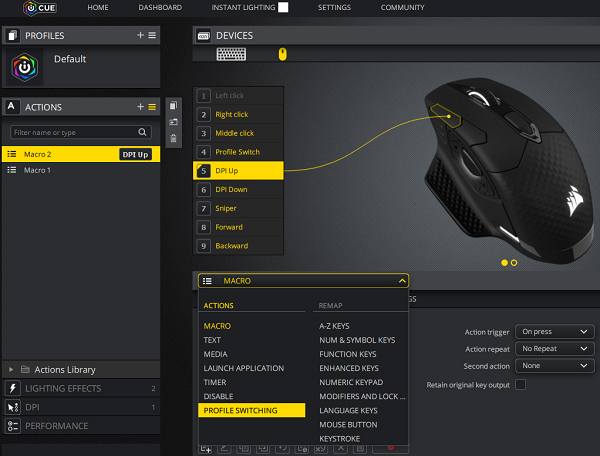Click the DPI cursor icon
The image size is (600, 456).
pos(13,407)
